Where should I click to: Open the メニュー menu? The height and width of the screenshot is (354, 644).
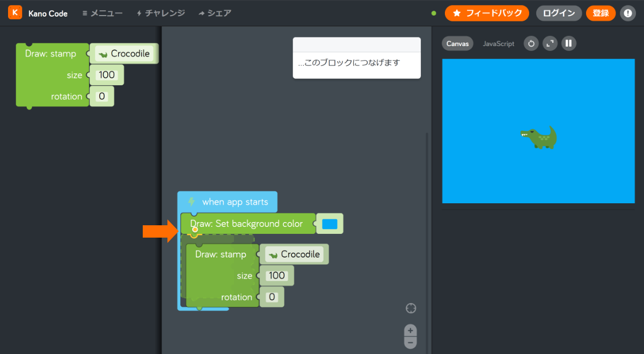pyautogui.click(x=102, y=13)
